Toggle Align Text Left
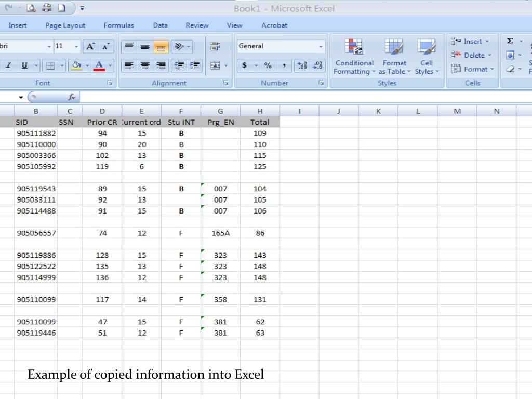532x399 pixels. [129, 65]
